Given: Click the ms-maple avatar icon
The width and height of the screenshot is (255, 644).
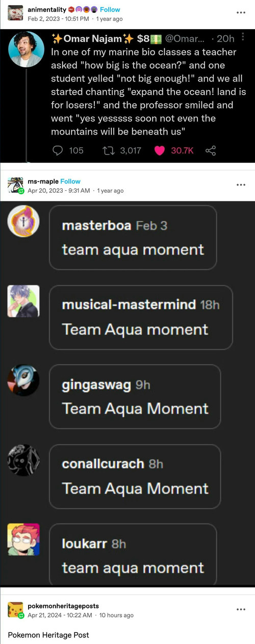Looking at the screenshot, I should pyautogui.click(x=15, y=186).
